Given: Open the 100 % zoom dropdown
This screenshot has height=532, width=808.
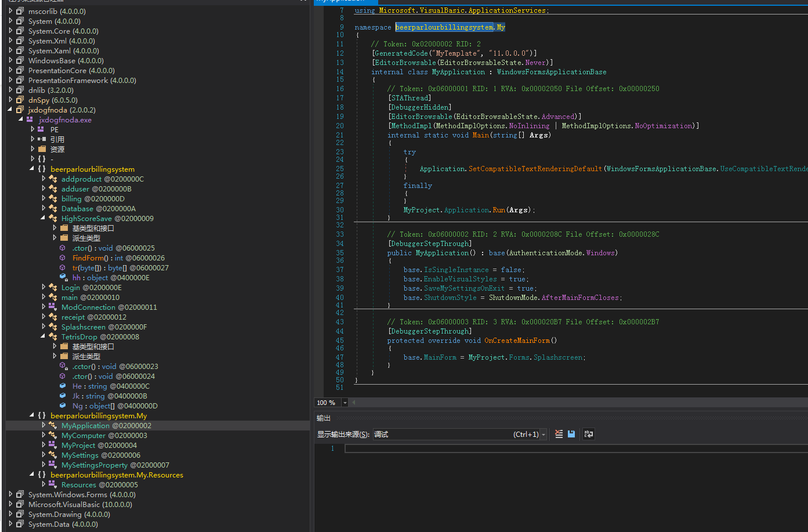Looking at the screenshot, I should click(345, 403).
